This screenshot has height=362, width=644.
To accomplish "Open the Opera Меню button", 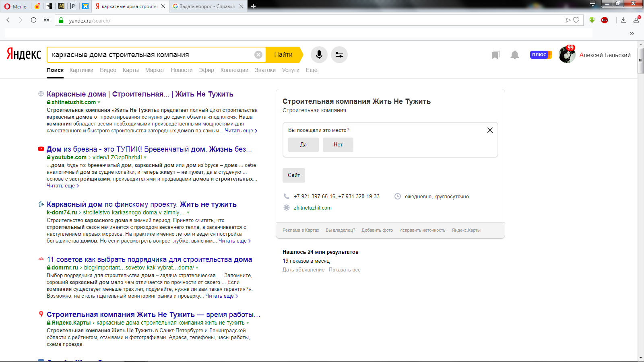I will pyautogui.click(x=15, y=6).
